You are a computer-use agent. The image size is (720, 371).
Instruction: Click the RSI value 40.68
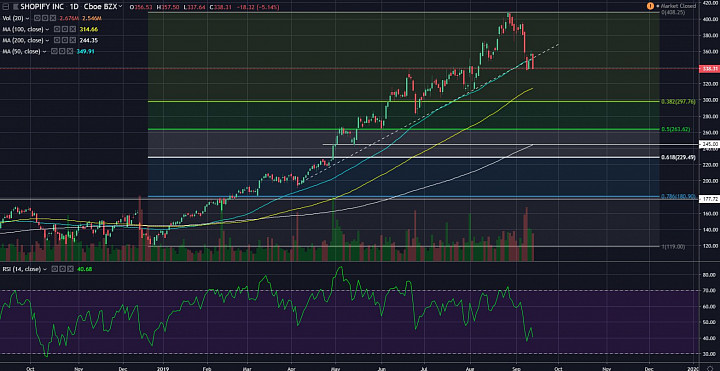click(85, 269)
